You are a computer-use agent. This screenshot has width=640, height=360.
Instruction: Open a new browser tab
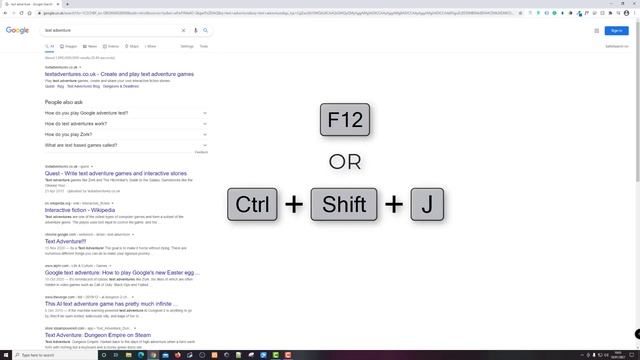[x=67, y=4]
